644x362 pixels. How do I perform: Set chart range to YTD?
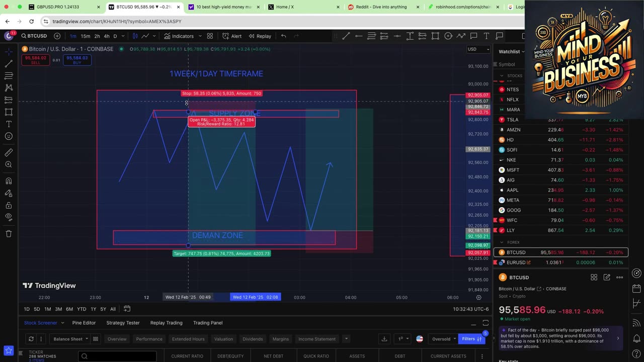(x=82, y=309)
